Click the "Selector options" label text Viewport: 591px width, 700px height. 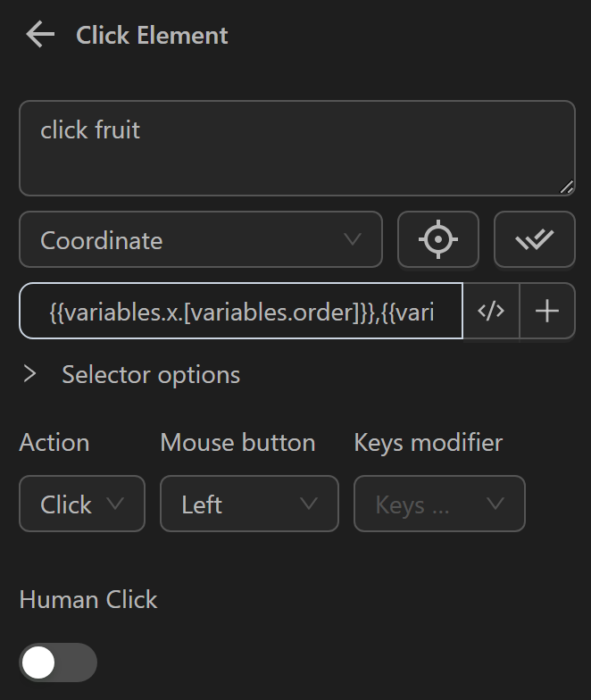coord(151,374)
